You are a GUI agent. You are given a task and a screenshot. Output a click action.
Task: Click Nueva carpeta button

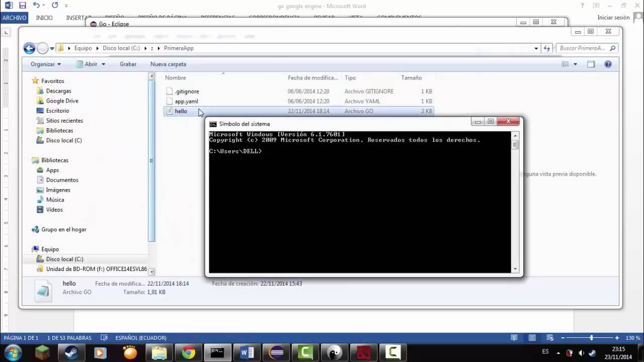coord(168,64)
